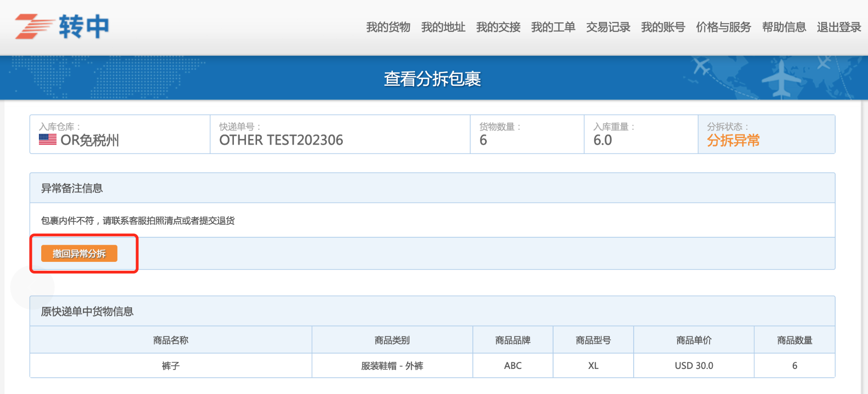Click the remark text 包裹内件不符
868x394 pixels.
pos(68,221)
